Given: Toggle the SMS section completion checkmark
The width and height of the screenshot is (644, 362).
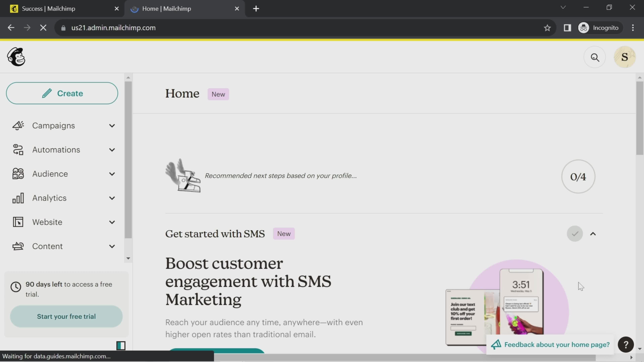Looking at the screenshot, I should click(575, 233).
